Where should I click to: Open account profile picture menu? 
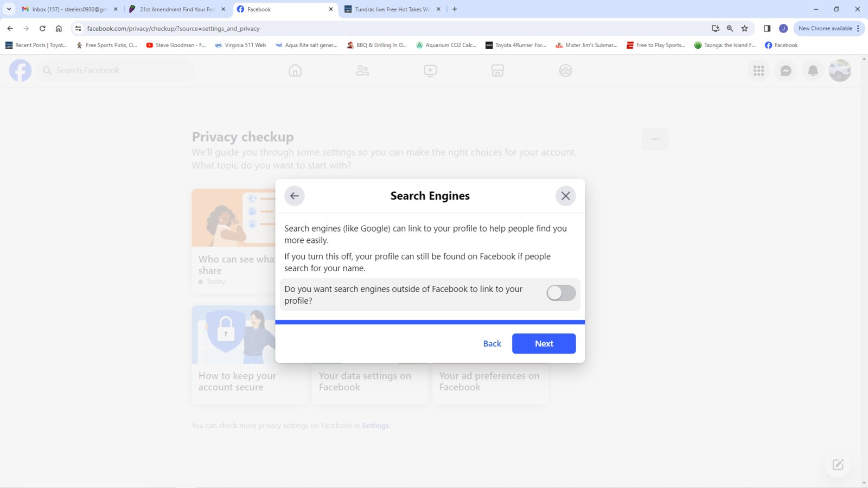(840, 70)
